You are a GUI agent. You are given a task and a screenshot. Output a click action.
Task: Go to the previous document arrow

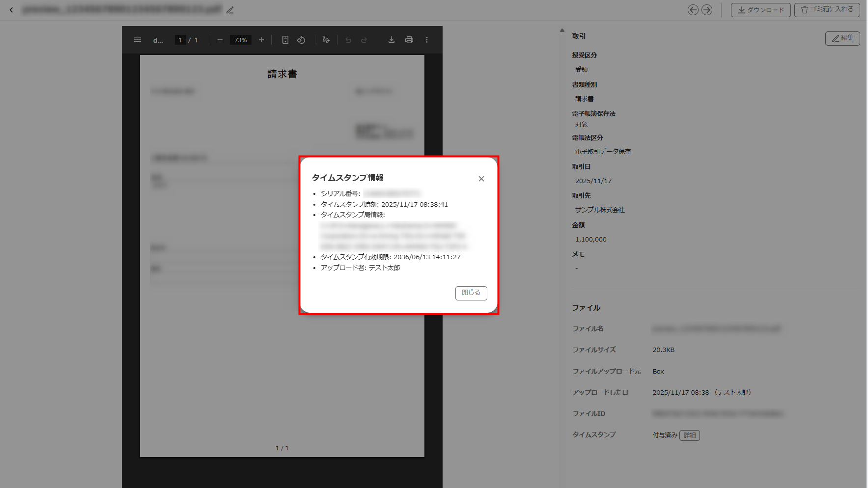pyautogui.click(x=693, y=10)
